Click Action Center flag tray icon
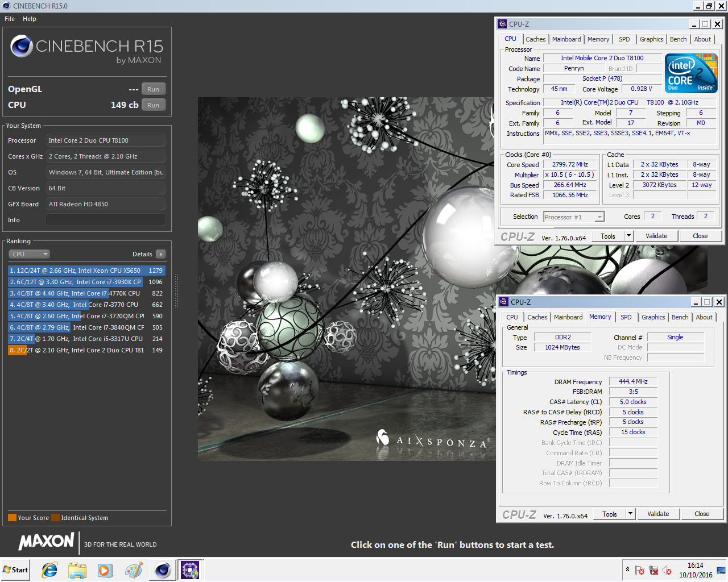Image resolution: width=728 pixels, height=582 pixels. [x=640, y=570]
